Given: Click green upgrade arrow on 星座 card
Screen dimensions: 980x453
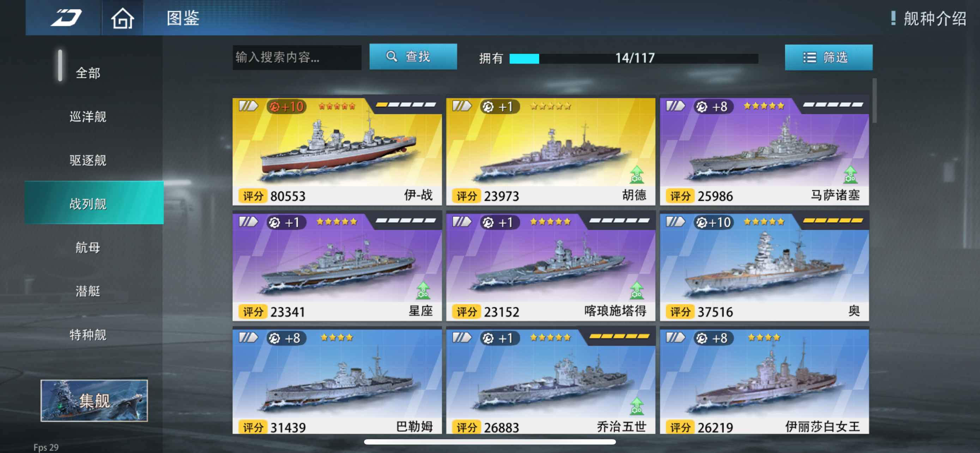Looking at the screenshot, I should pyautogui.click(x=423, y=290).
